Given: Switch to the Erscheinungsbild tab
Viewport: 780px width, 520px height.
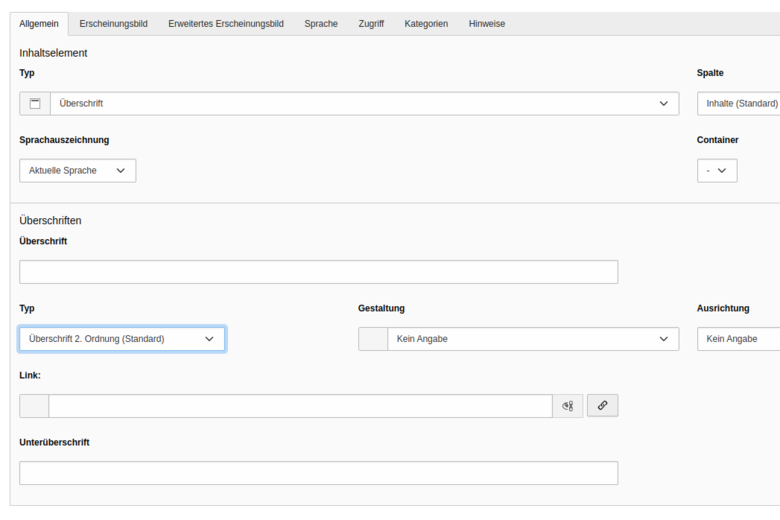Looking at the screenshot, I should pos(113,24).
